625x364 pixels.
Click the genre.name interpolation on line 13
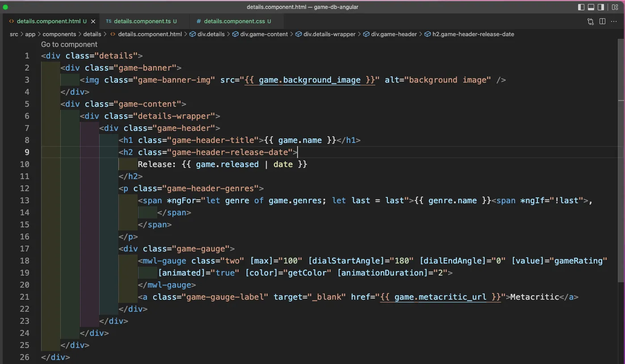[x=453, y=201]
